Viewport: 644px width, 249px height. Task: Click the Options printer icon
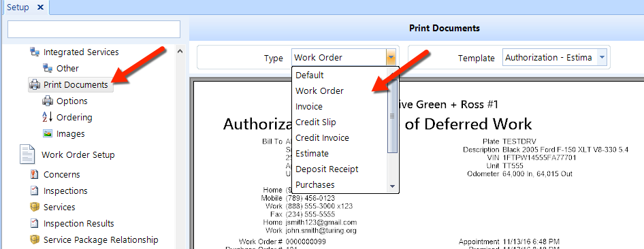pyautogui.click(x=48, y=101)
